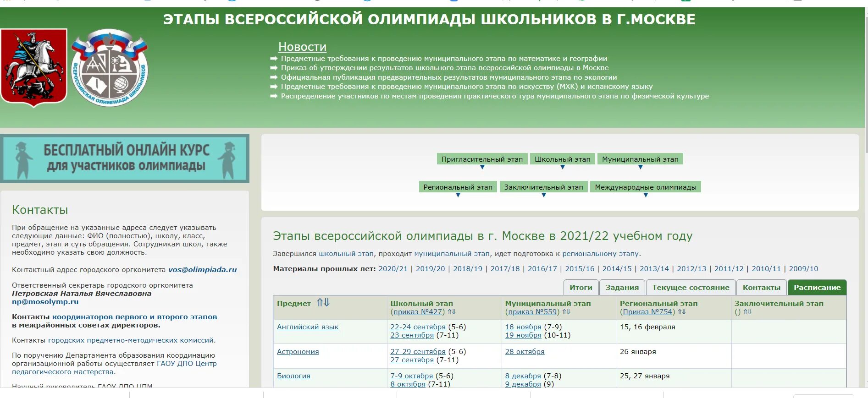Click sort arrows in Заключительный этап column

(x=747, y=312)
